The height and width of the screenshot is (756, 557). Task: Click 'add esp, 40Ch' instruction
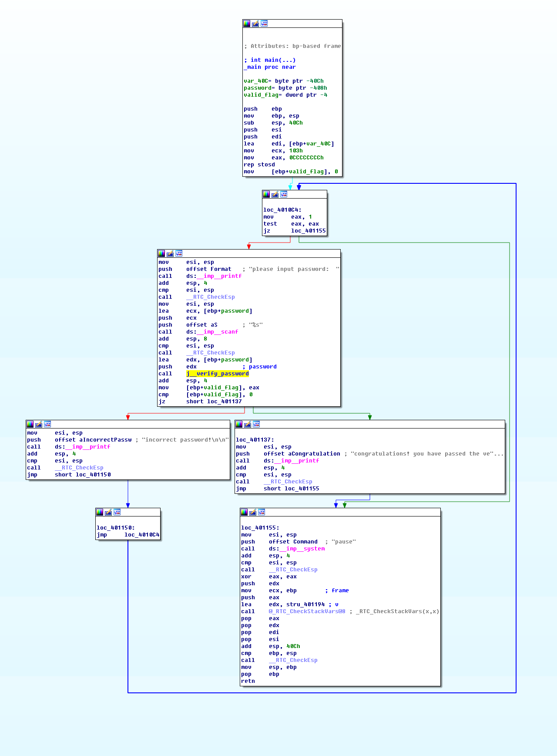pos(271,646)
